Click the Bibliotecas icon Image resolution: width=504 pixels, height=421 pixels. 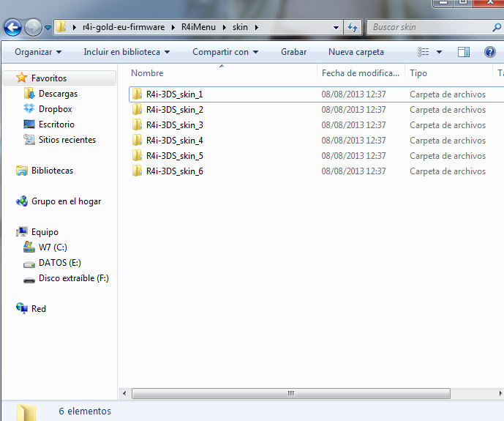pos(22,171)
